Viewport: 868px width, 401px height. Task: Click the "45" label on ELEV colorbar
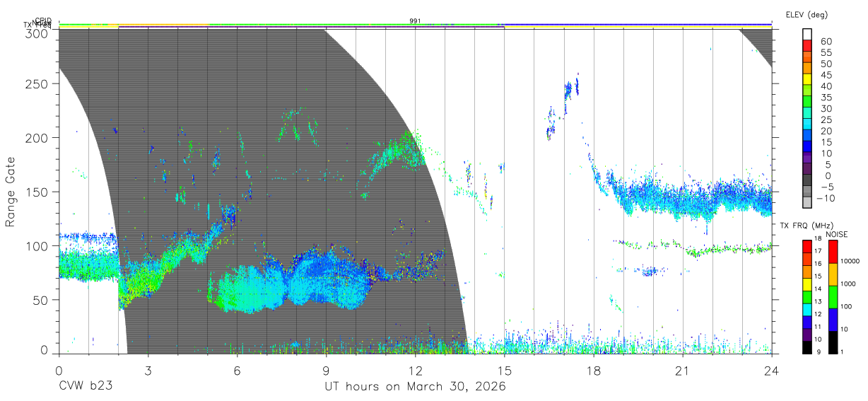[826, 74]
